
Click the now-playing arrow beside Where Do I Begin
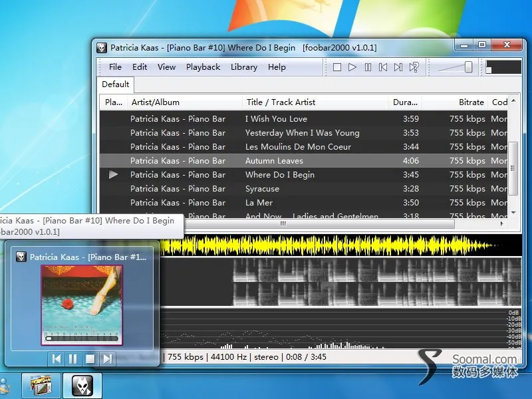[113, 175]
